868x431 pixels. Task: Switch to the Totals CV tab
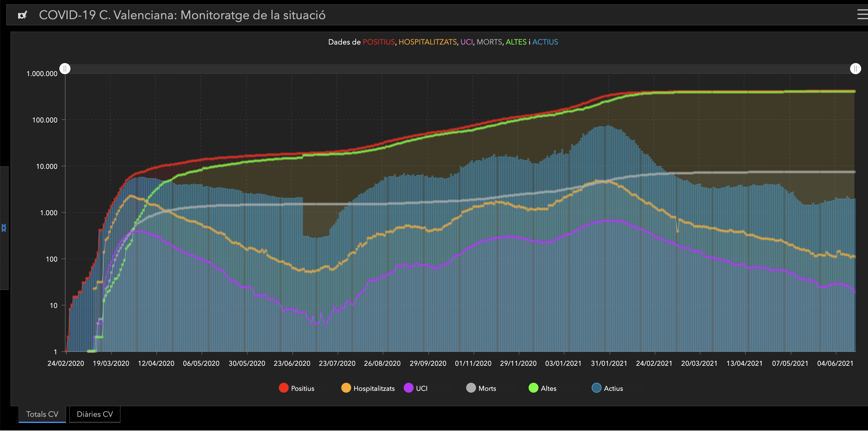point(42,414)
